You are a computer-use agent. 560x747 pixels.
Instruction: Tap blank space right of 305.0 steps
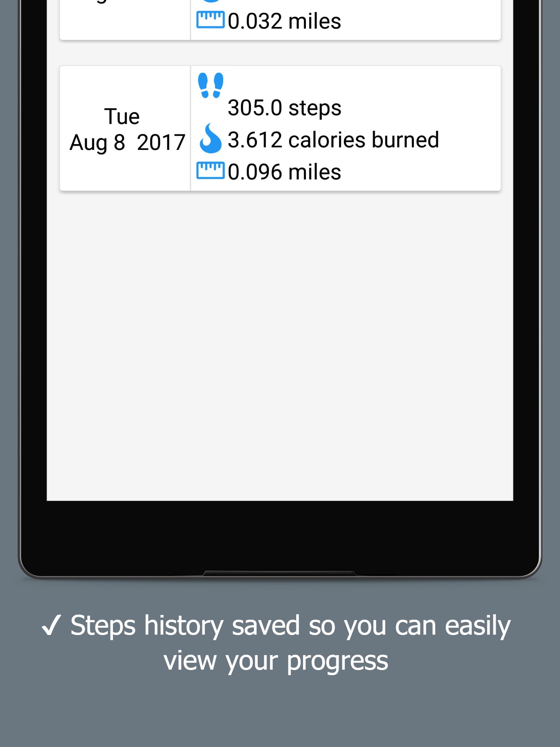point(419,108)
